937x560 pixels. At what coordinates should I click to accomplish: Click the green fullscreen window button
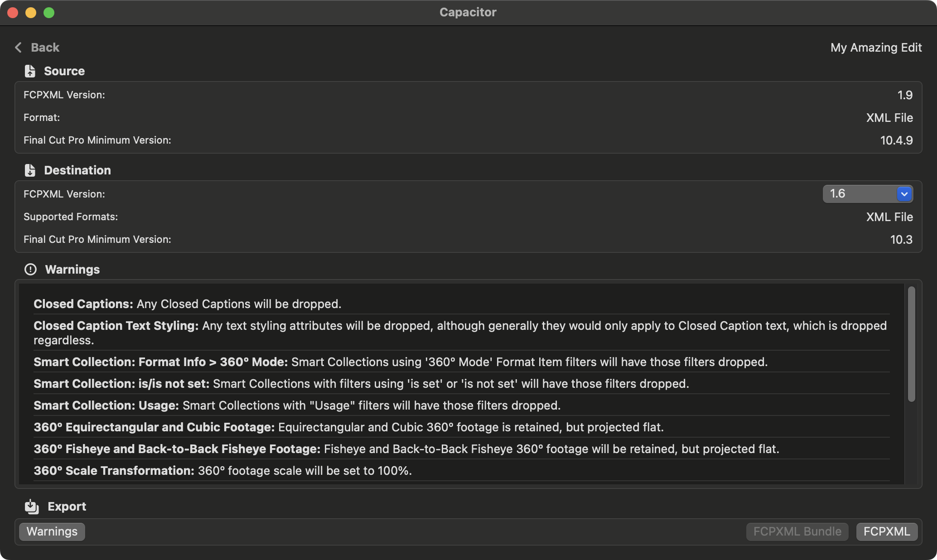point(49,13)
